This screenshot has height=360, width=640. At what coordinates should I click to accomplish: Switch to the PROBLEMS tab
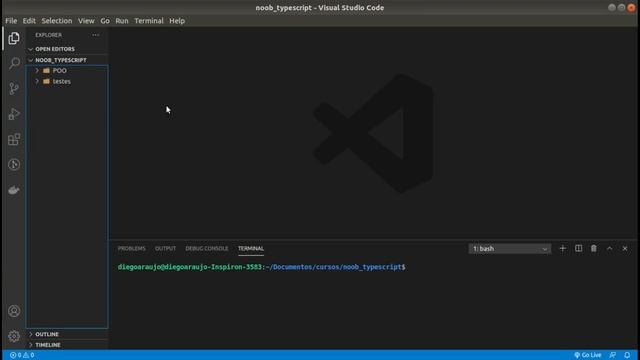(x=131, y=249)
